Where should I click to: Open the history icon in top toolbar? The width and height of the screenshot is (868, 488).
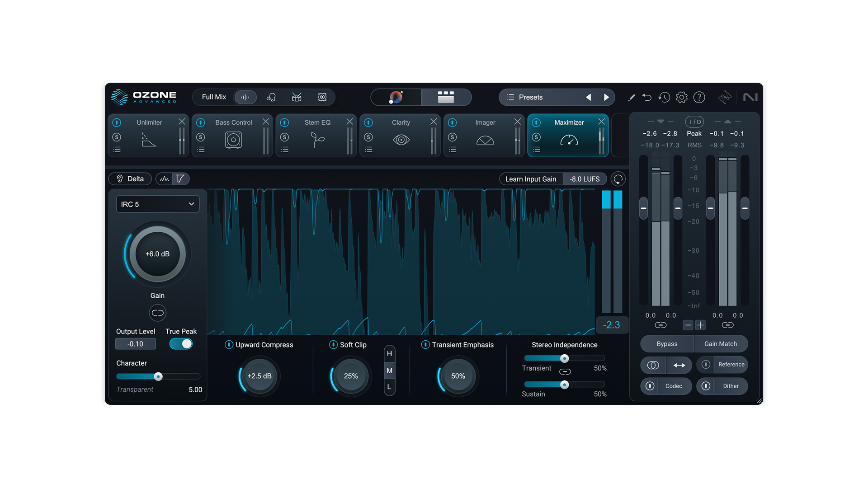pos(664,97)
